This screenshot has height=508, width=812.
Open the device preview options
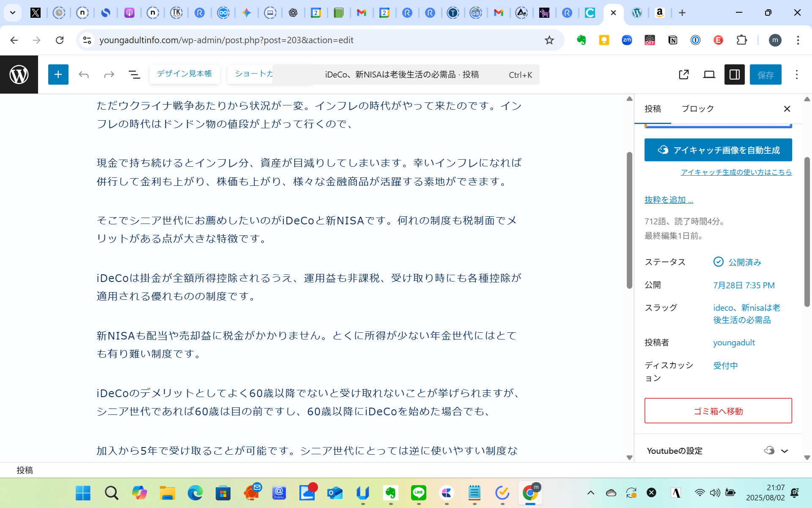[709, 75]
